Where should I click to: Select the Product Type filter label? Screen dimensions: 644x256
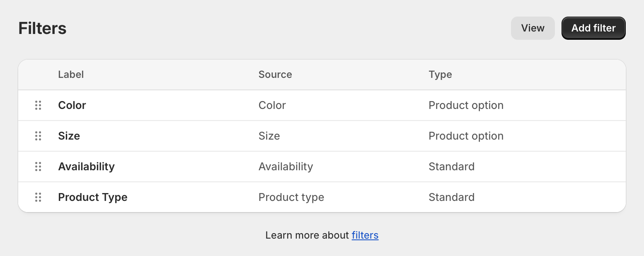[93, 197]
